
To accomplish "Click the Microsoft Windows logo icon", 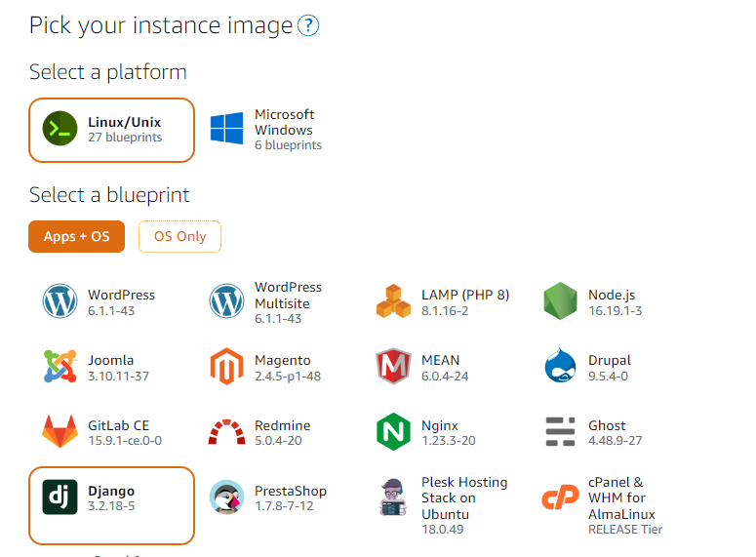I will (226, 129).
